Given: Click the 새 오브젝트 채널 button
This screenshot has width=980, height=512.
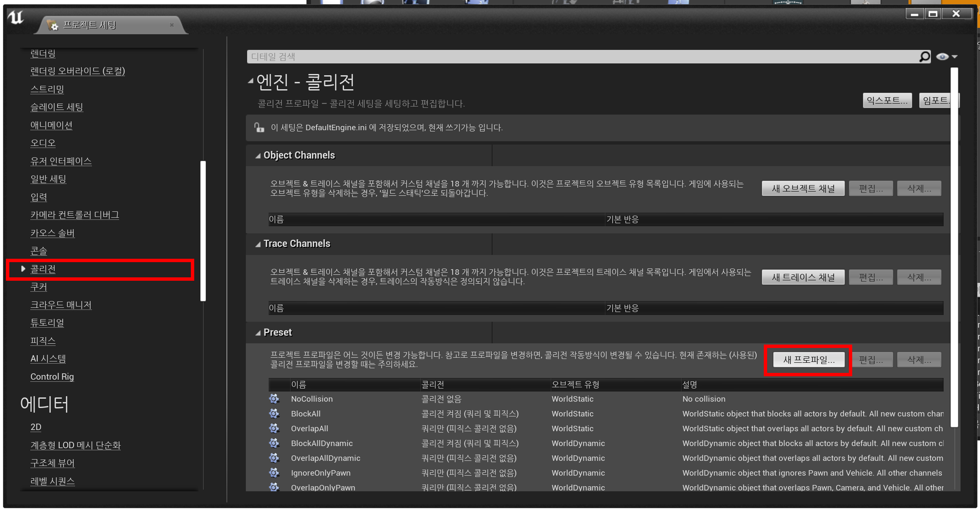Looking at the screenshot, I should click(803, 189).
